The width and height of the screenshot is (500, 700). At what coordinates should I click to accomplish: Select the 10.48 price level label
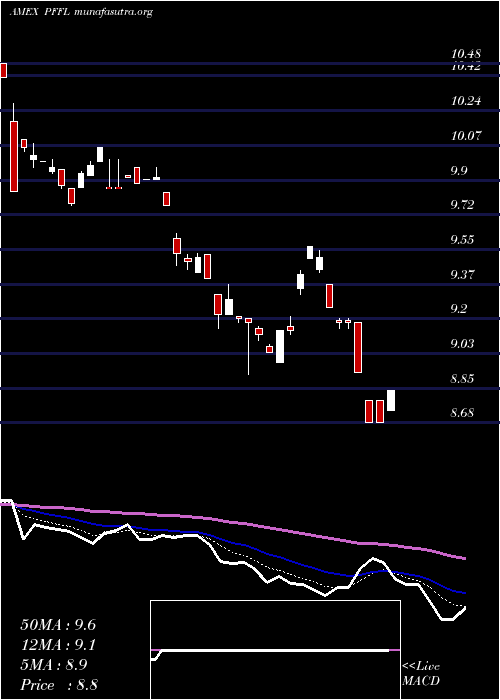pos(466,54)
